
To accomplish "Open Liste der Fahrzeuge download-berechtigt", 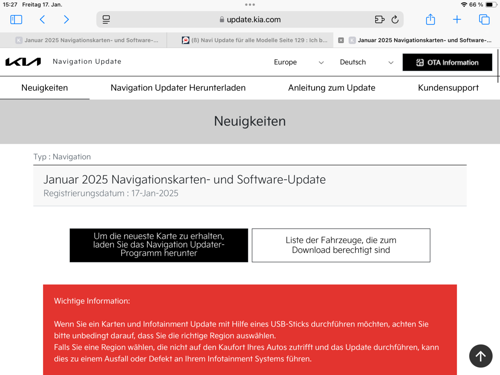I will click(341, 245).
